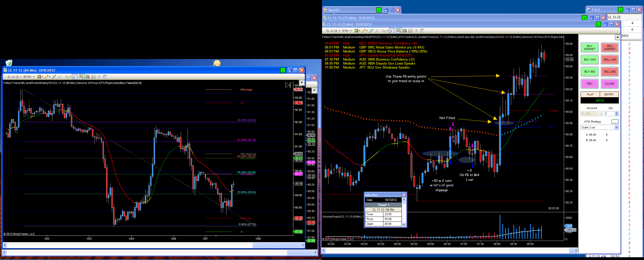Select the pointer cursor tool in 5 Min chart
Image resolution: width=644 pixels, height=260 pixels.
(385, 31)
